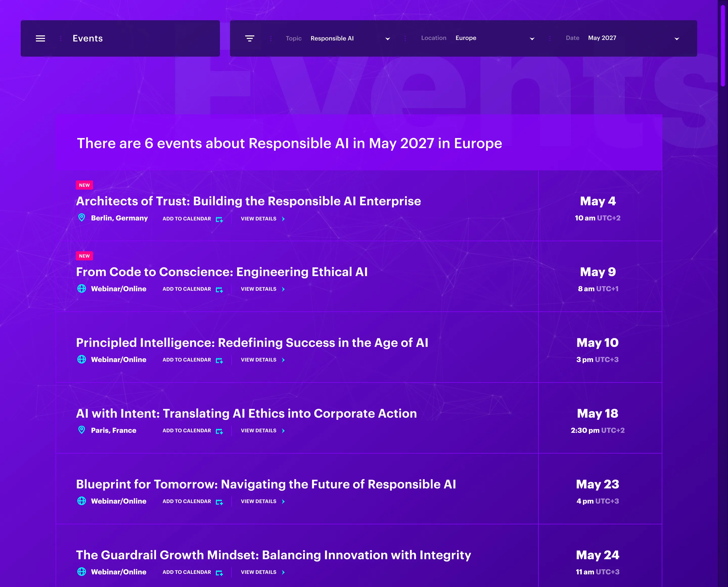Click the filter icon in the filter bar
The height and width of the screenshot is (587, 728).
pos(249,38)
